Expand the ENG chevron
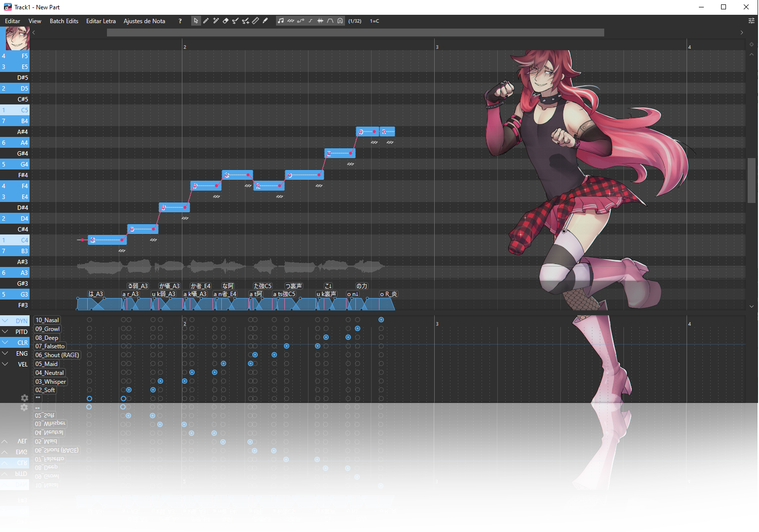Viewport: 759px width, 532px height. click(5, 353)
